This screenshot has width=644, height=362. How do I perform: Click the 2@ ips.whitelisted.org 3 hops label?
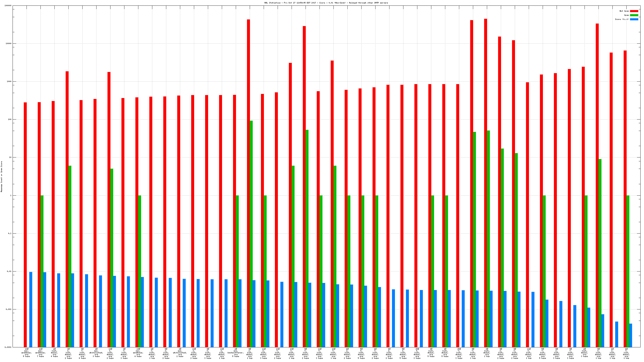point(96,352)
